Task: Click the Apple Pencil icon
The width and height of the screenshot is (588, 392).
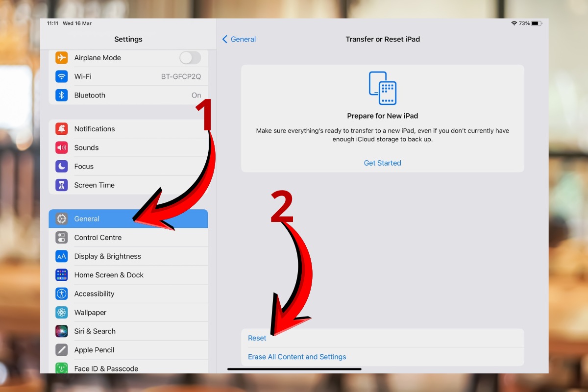Action: coord(61,349)
